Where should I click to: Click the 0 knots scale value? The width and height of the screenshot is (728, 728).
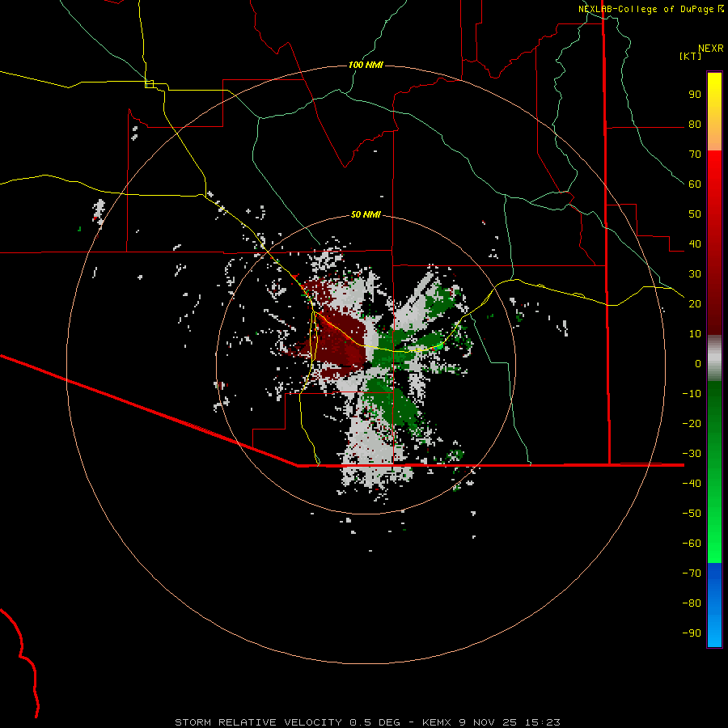pyautogui.click(x=698, y=363)
